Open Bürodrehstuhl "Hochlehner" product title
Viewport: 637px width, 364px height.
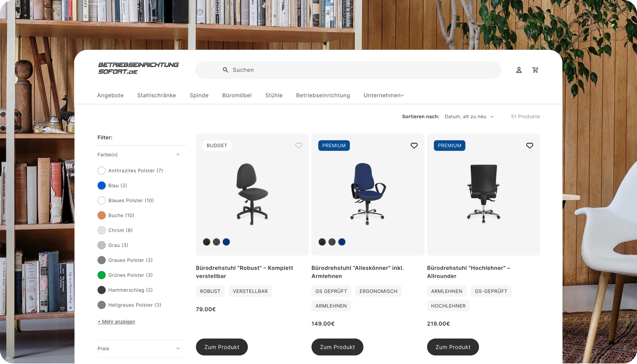point(468,272)
